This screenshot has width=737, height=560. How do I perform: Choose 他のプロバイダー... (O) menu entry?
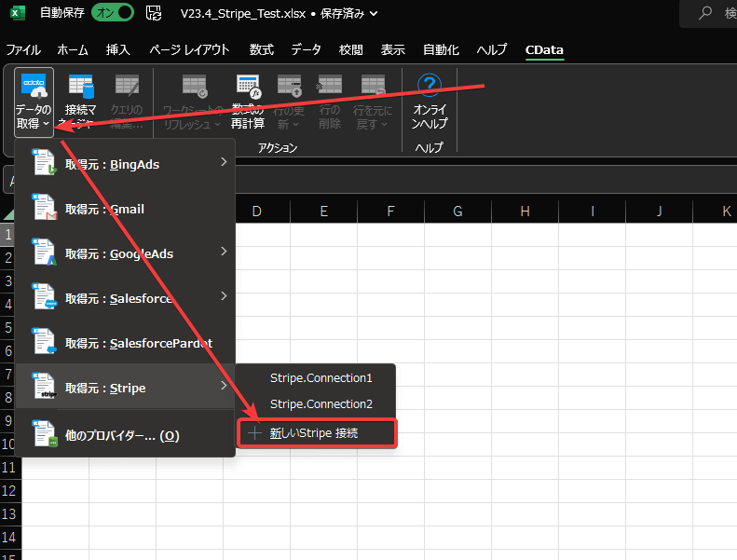125,435
